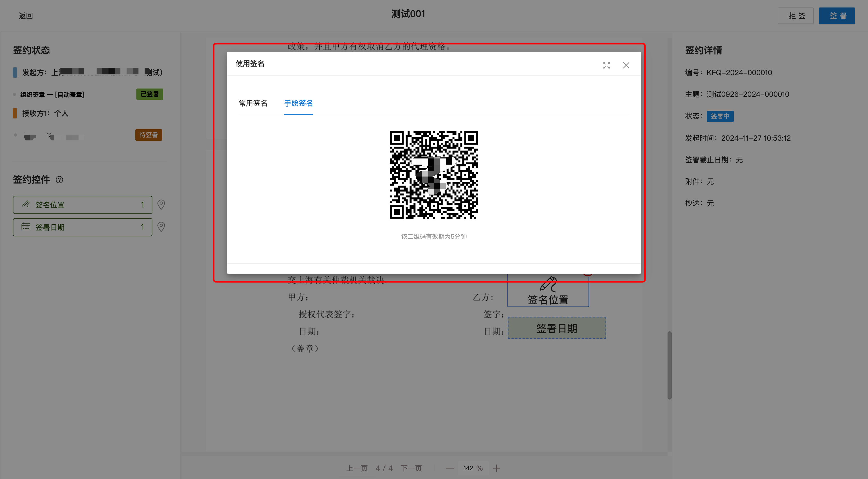Click the 签署截止日期：无 text
Screen dimensions: 868x479
click(x=714, y=160)
